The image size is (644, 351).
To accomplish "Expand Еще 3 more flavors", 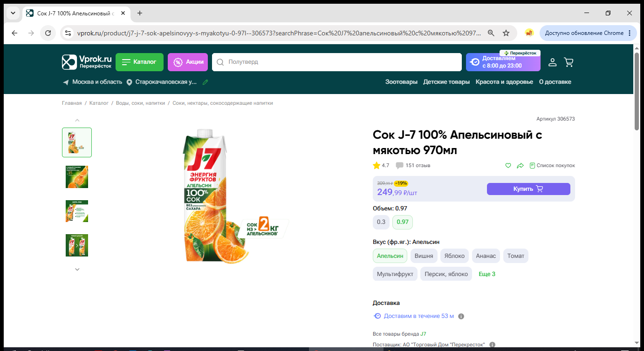I will [x=487, y=274].
